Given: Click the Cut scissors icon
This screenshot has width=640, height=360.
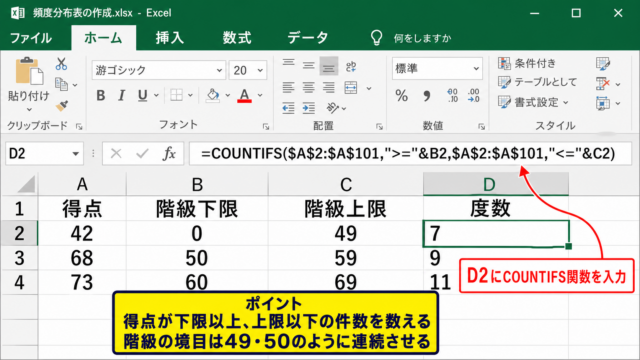Looking at the screenshot, I should click(61, 64).
